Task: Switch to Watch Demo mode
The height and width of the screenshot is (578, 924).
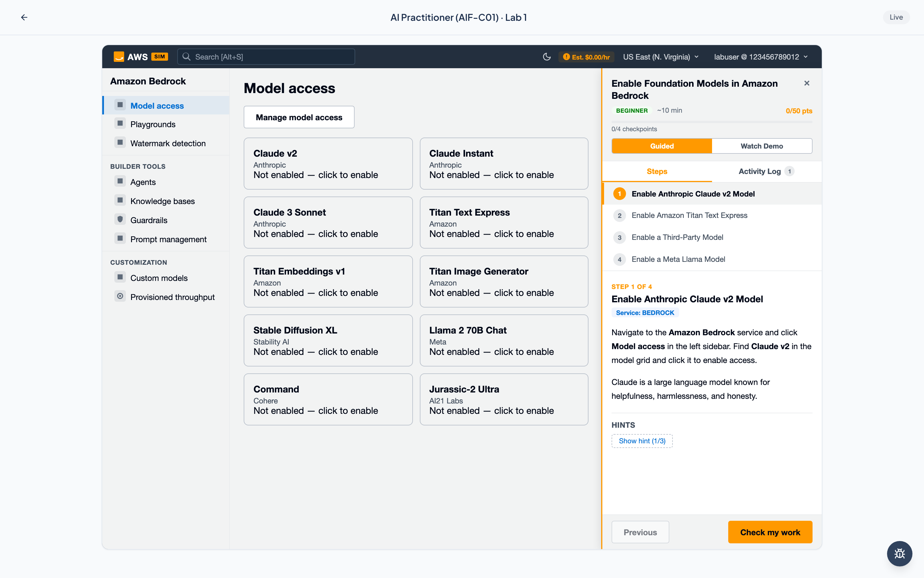Action: click(762, 146)
